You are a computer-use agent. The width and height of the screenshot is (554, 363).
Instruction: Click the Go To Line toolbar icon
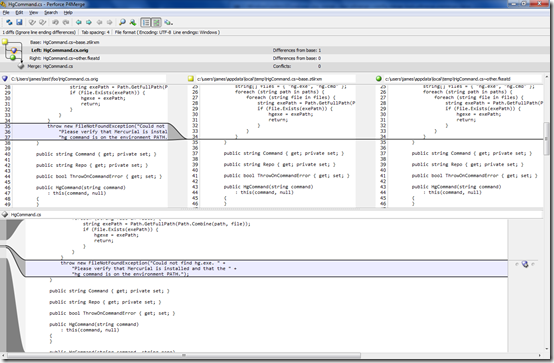pyautogui.click(x=133, y=22)
